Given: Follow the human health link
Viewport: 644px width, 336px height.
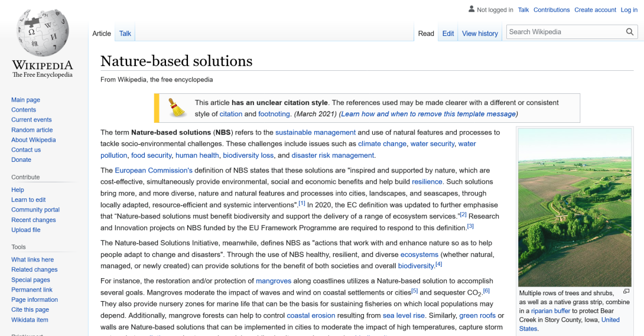Looking at the screenshot, I should [x=197, y=155].
